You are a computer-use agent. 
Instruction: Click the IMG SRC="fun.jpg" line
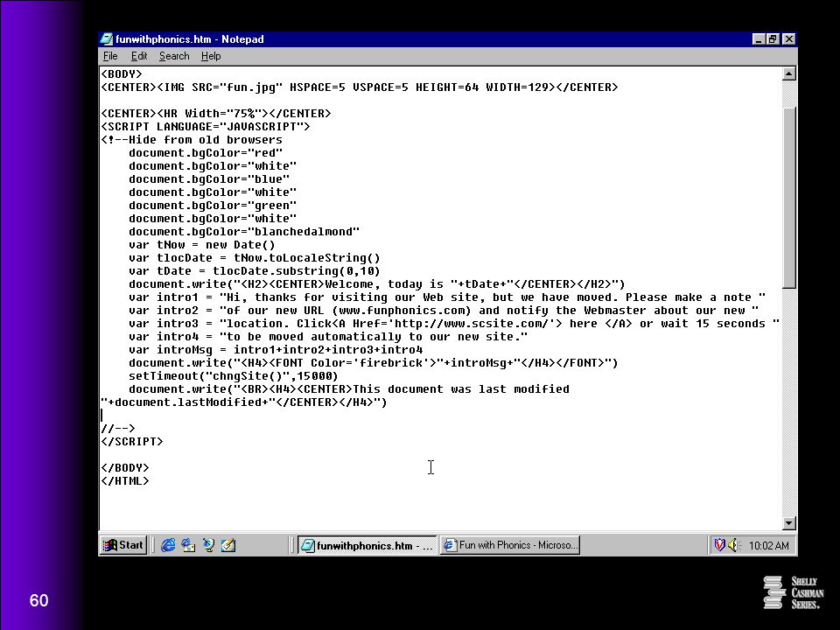coord(360,87)
